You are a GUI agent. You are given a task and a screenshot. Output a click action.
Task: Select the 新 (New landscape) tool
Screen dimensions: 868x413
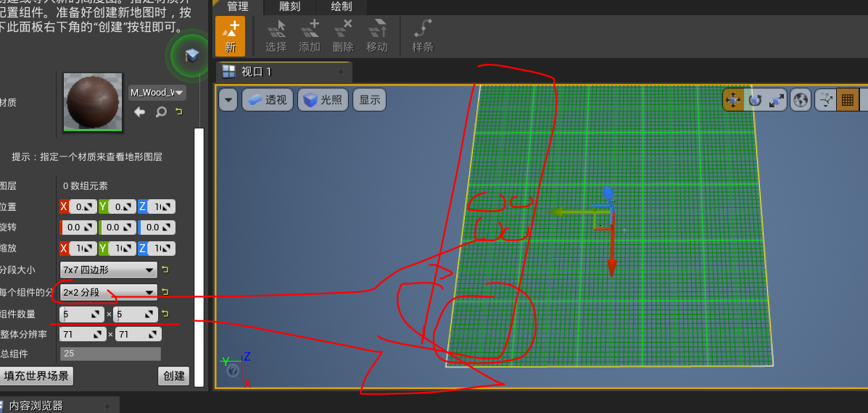click(231, 36)
